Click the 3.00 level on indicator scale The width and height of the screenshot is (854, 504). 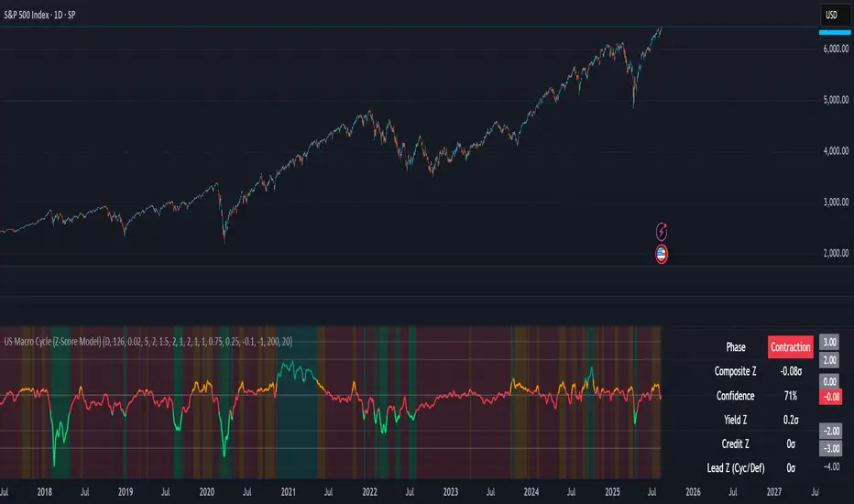click(830, 342)
